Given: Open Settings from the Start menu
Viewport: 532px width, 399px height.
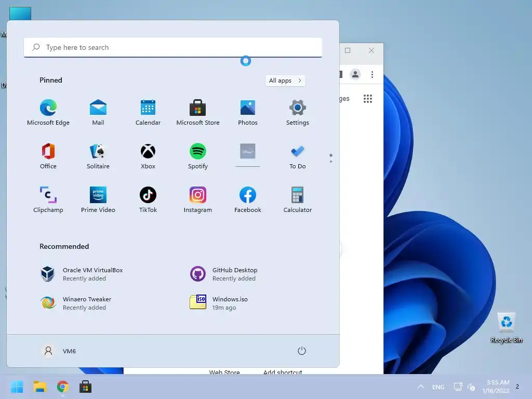Looking at the screenshot, I should click(x=298, y=112).
